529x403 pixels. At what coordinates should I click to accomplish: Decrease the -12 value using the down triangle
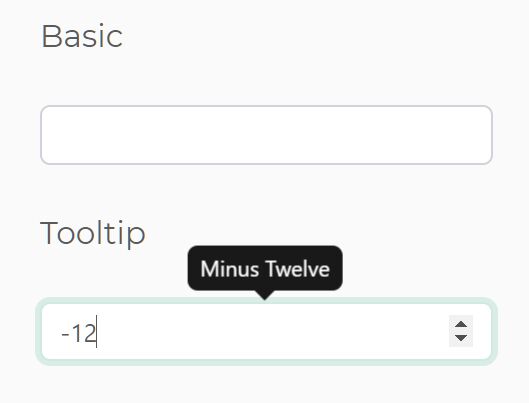point(461,338)
